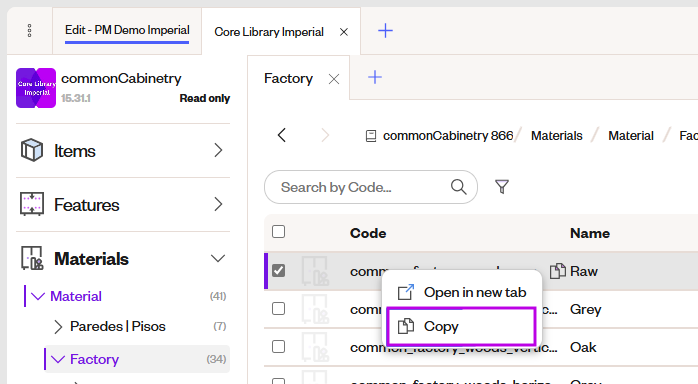The width and height of the screenshot is (698, 384).
Task: Select the Material tree item
Action: coord(76,296)
